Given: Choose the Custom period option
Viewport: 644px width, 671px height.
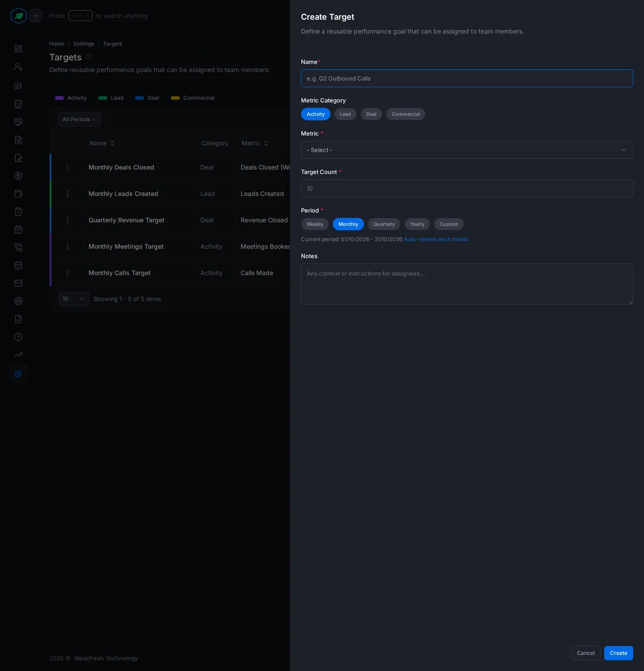Looking at the screenshot, I should [x=449, y=224].
